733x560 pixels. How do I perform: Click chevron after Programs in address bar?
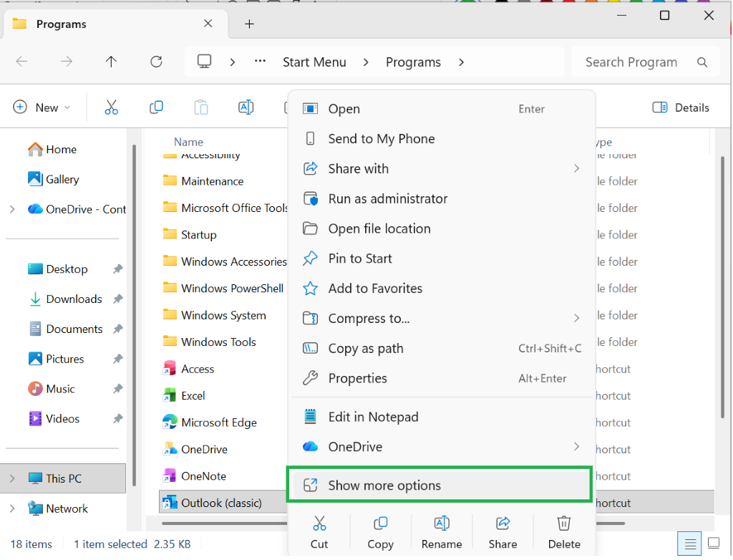pos(462,62)
